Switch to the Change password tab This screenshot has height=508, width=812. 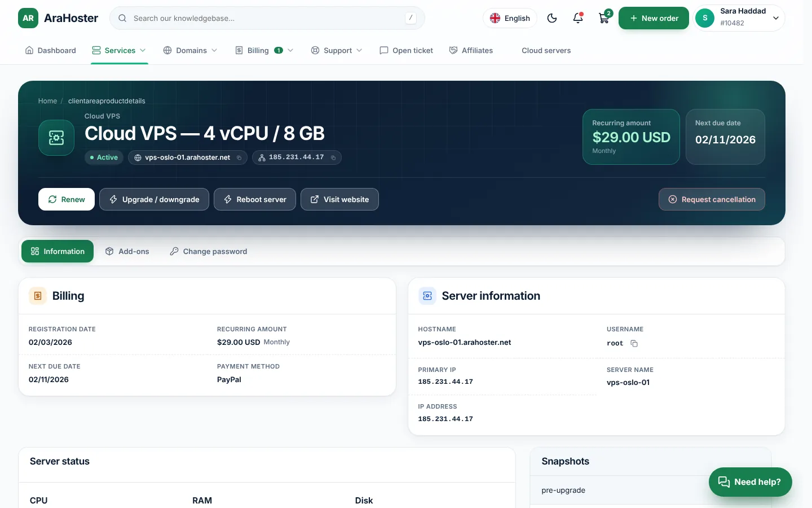[x=209, y=251]
